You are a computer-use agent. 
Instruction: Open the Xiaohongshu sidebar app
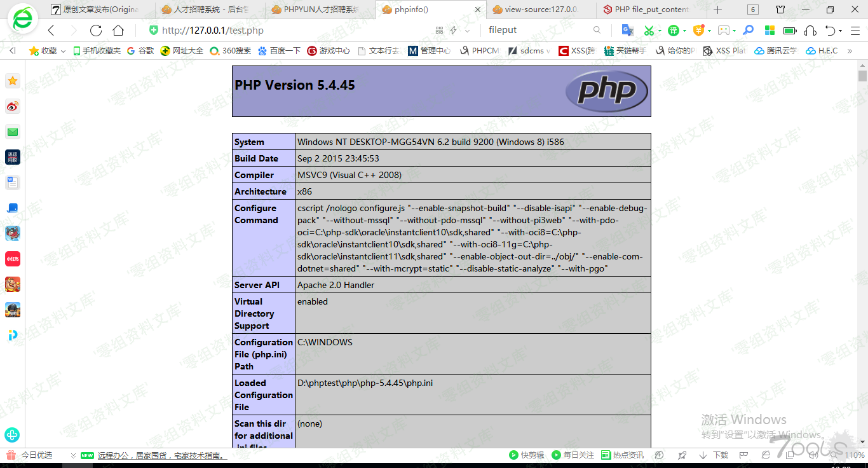click(13, 259)
